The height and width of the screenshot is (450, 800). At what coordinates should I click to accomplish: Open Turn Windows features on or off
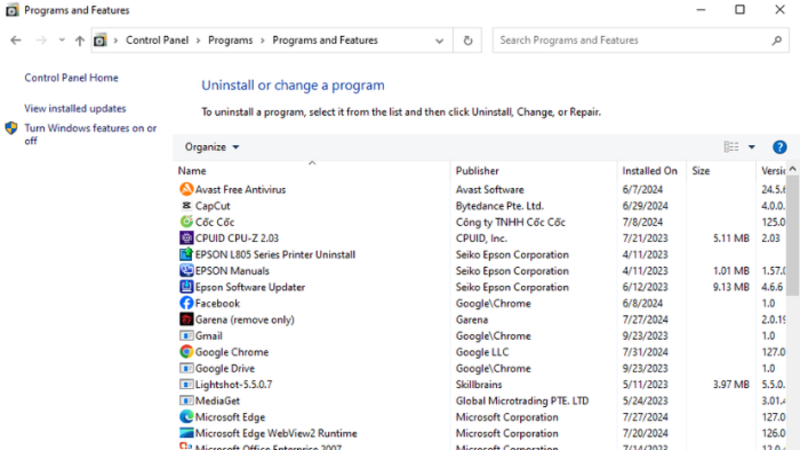pos(90,134)
